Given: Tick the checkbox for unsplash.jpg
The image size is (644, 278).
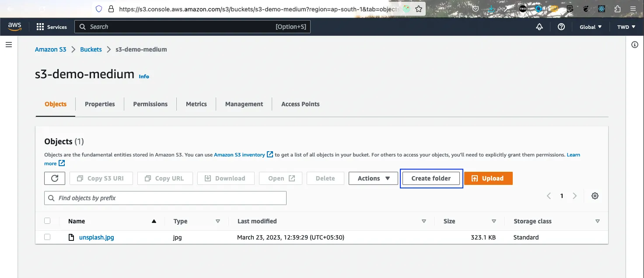Looking at the screenshot, I should click(47, 237).
